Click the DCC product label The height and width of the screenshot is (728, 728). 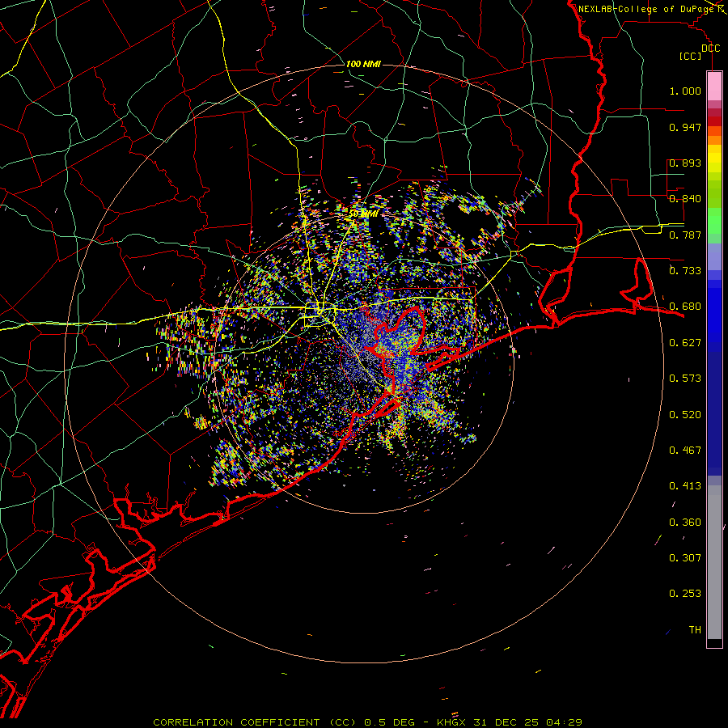(710, 49)
